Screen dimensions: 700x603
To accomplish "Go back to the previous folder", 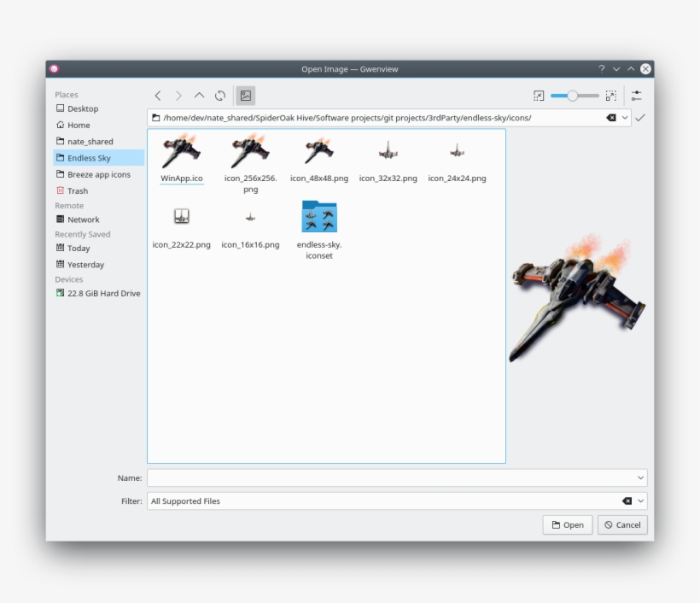I will coord(158,96).
